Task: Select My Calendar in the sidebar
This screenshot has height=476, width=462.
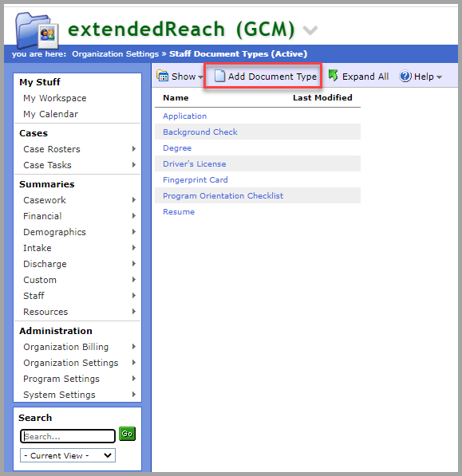Action: pos(51,114)
